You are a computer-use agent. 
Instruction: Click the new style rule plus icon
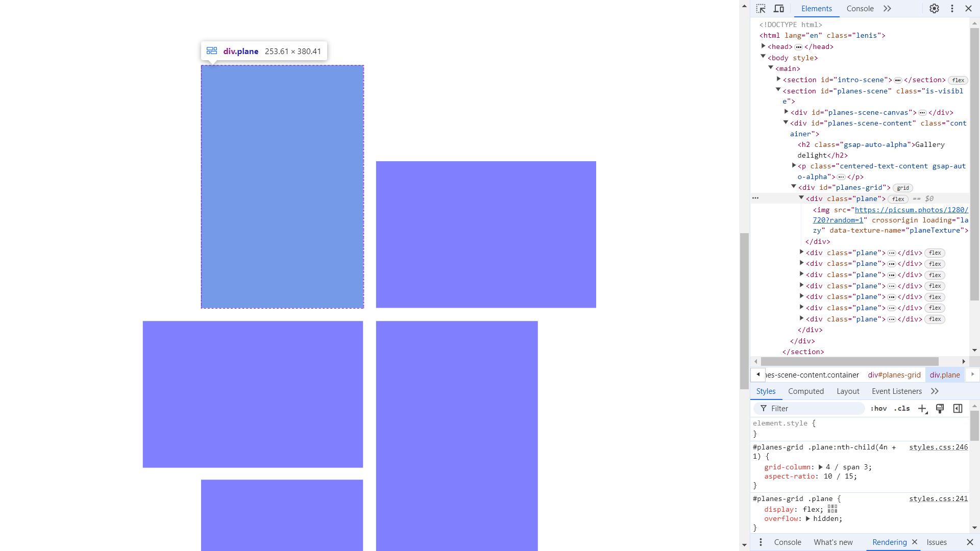coord(922,409)
